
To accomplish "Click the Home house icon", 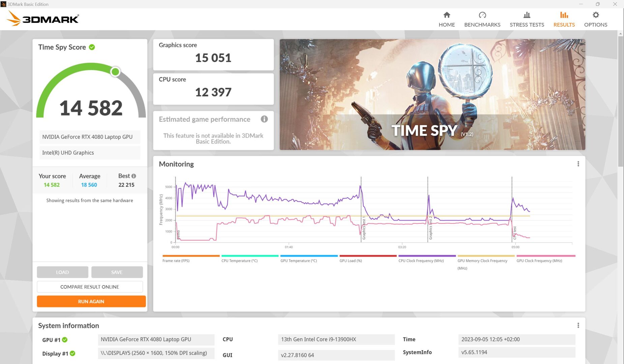I will pyautogui.click(x=447, y=15).
